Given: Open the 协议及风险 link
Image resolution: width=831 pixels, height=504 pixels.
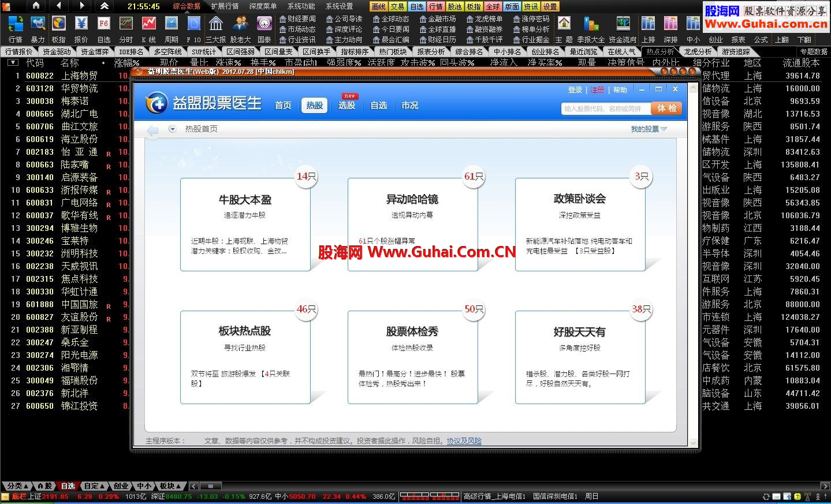Looking at the screenshot, I should (464, 441).
